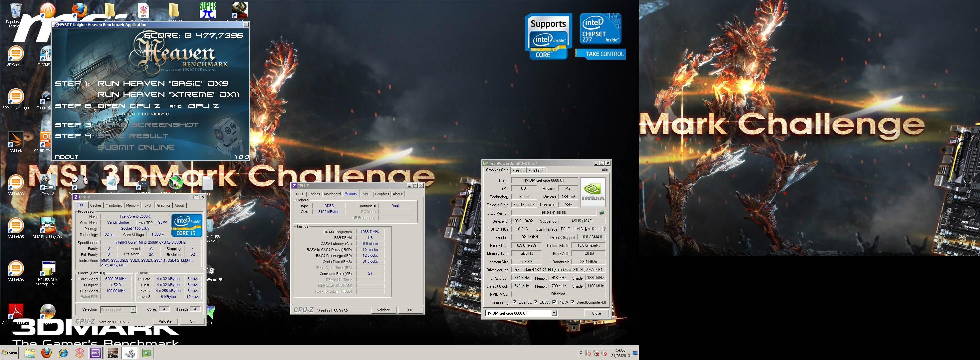Viewport: 980px width, 360px height.
Task: Open DMC Devil May Cry shortcut
Action: point(48,228)
